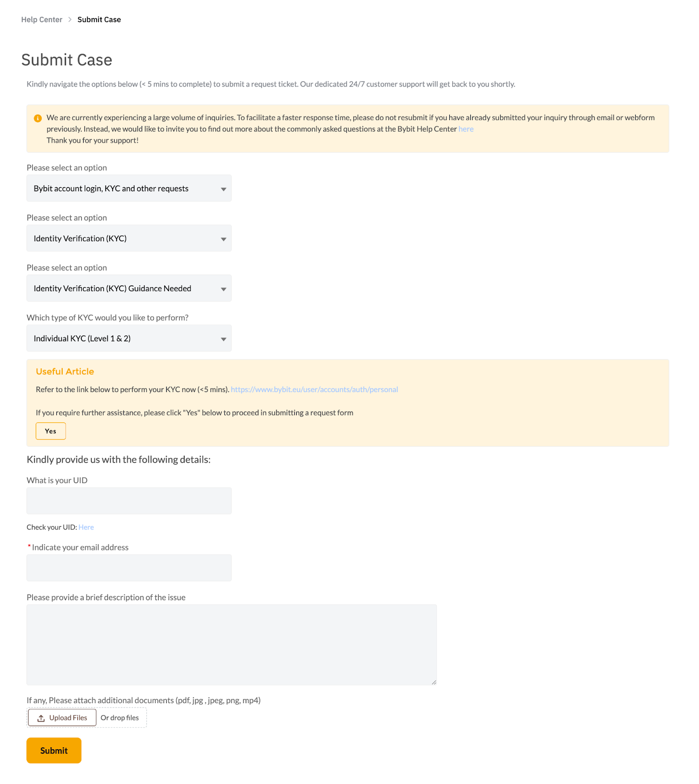
Task: Focus the email address input field
Action: (129, 568)
